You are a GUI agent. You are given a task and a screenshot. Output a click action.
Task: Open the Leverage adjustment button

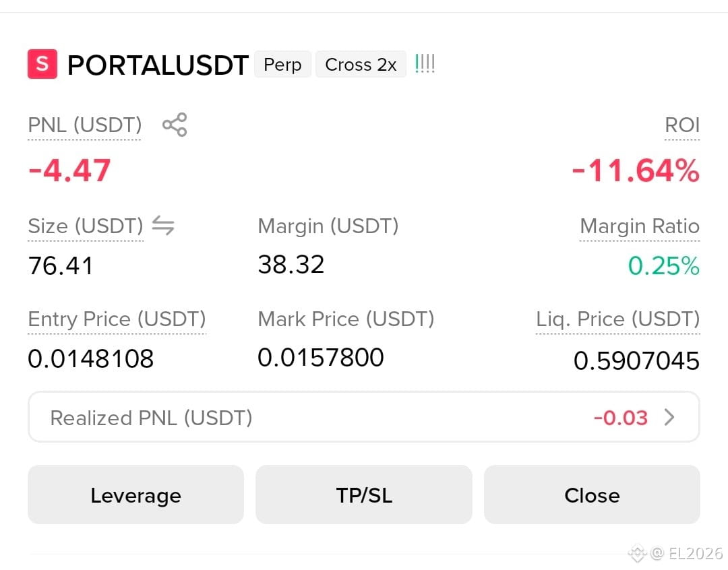tap(135, 495)
